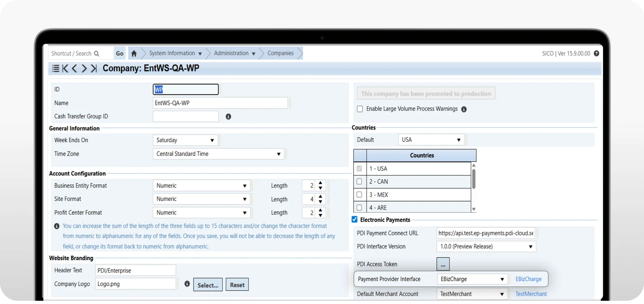Click the Reset logo button
Viewport: 644px width, 304px height.
(x=237, y=285)
